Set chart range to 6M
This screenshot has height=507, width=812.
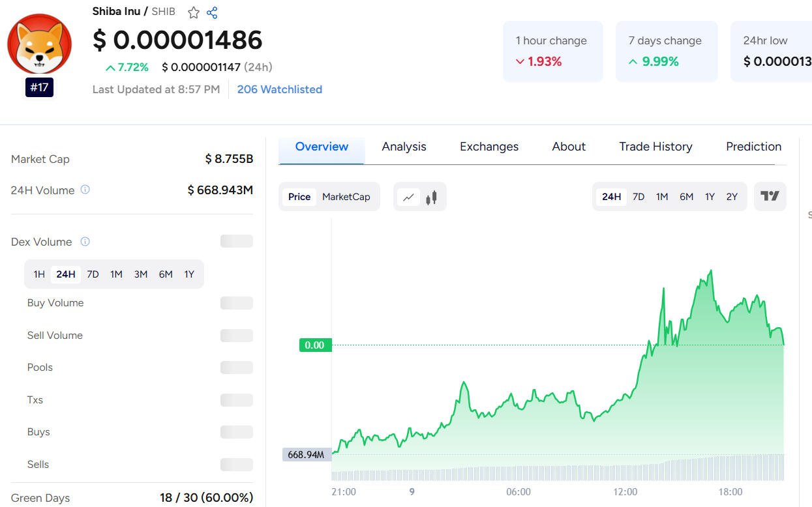[686, 197]
